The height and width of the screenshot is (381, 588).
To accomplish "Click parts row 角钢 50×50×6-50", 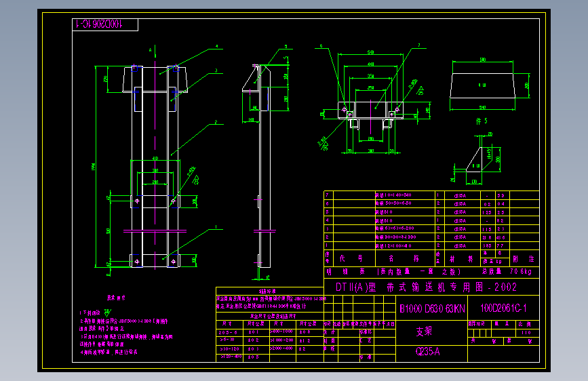I will [x=393, y=203].
